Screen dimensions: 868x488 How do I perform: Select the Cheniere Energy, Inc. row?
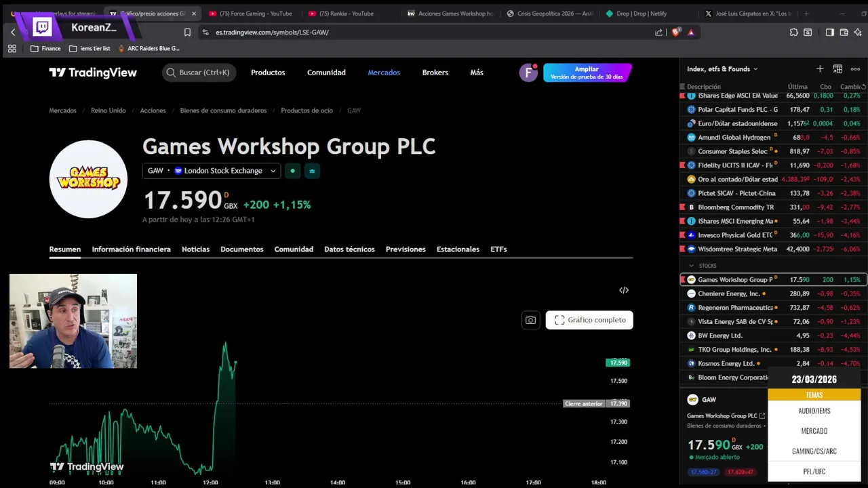pyautogui.click(x=773, y=293)
